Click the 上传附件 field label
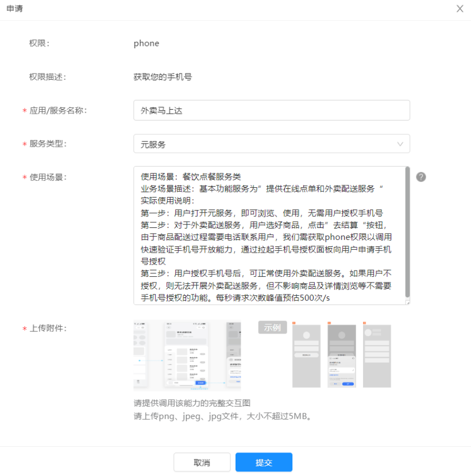471x476 pixels. coord(48,328)
